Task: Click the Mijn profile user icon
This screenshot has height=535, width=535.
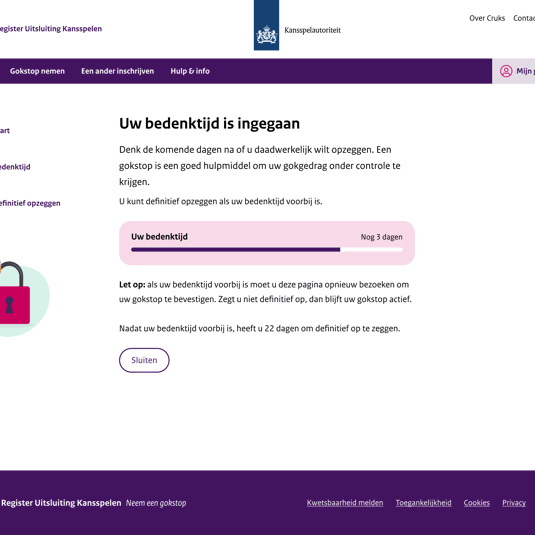Action: coord(506,71)
